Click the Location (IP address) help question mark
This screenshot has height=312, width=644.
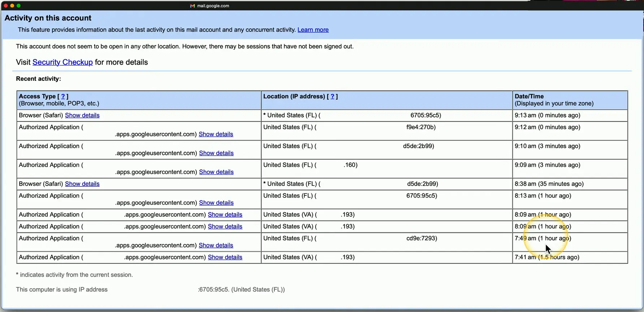pyautogui.click(x=332, y=96)
